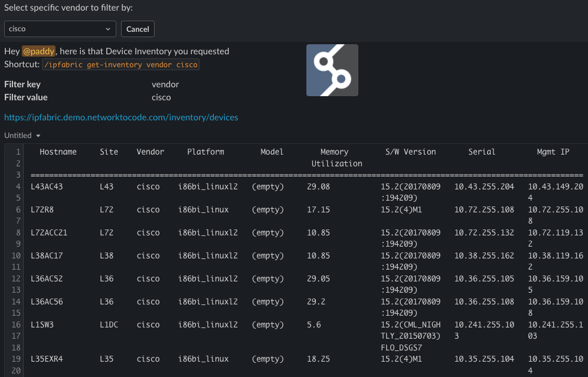
Task: Click serial 10.43.255.204
Action: tap(484, 186)
